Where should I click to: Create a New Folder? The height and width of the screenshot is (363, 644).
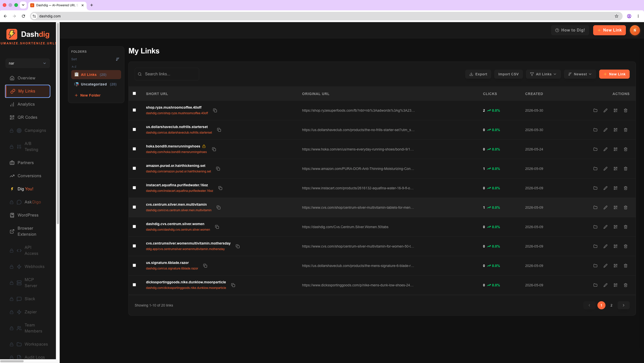click(x=88, y=95)
